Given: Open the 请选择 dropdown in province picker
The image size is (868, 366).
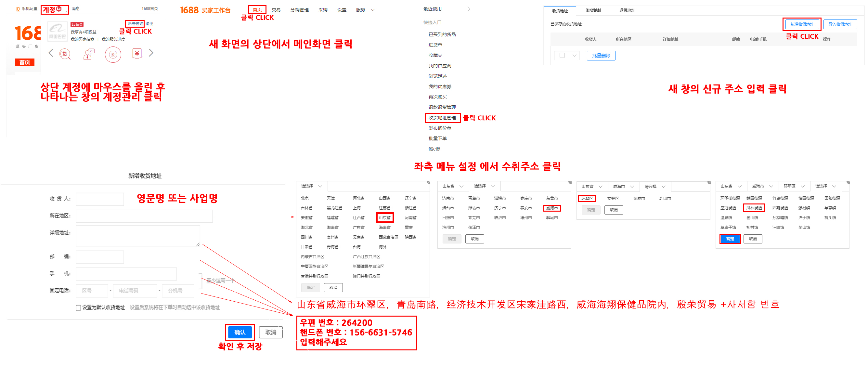Looking at the screenshot, I should click(312, 186).
